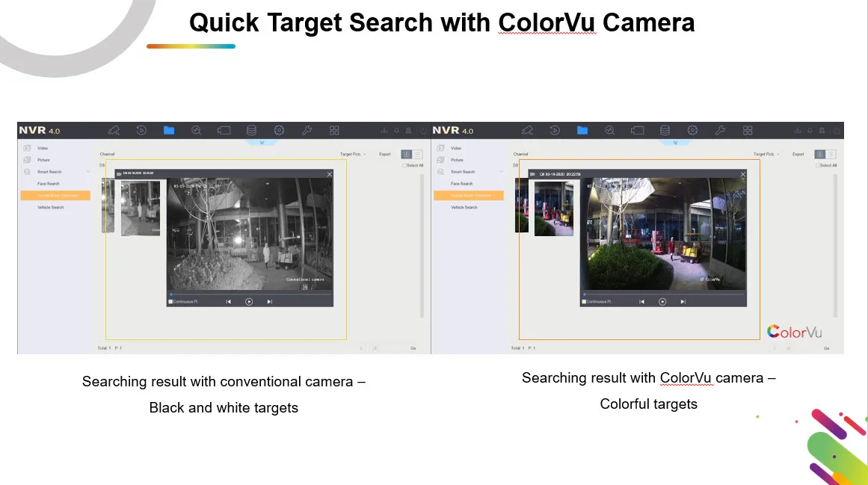Collapse Smart Search chevron in left NVR sidebar

pos(88,172)
